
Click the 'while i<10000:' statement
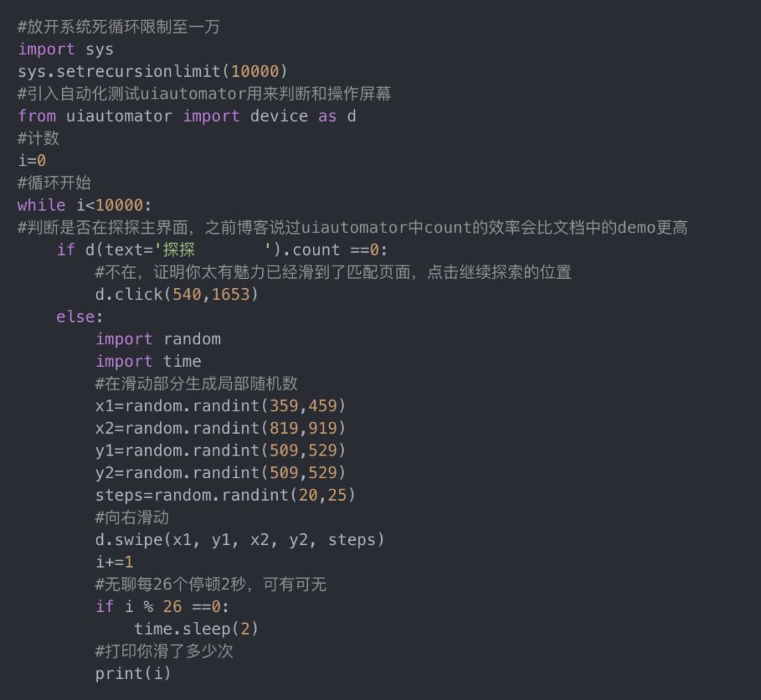point(84,205)
